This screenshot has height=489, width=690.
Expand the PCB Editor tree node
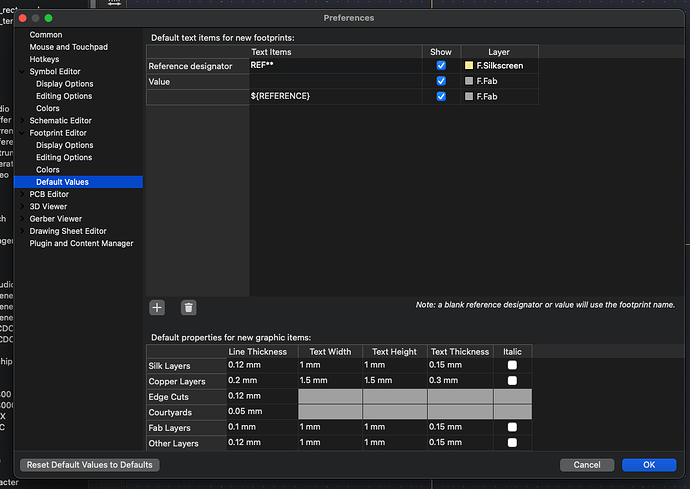(22, 194)
